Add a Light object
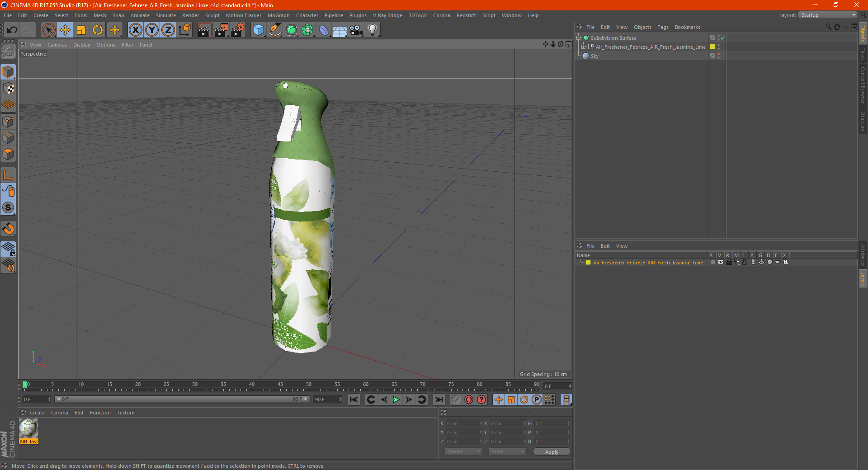 pos(373,30)
